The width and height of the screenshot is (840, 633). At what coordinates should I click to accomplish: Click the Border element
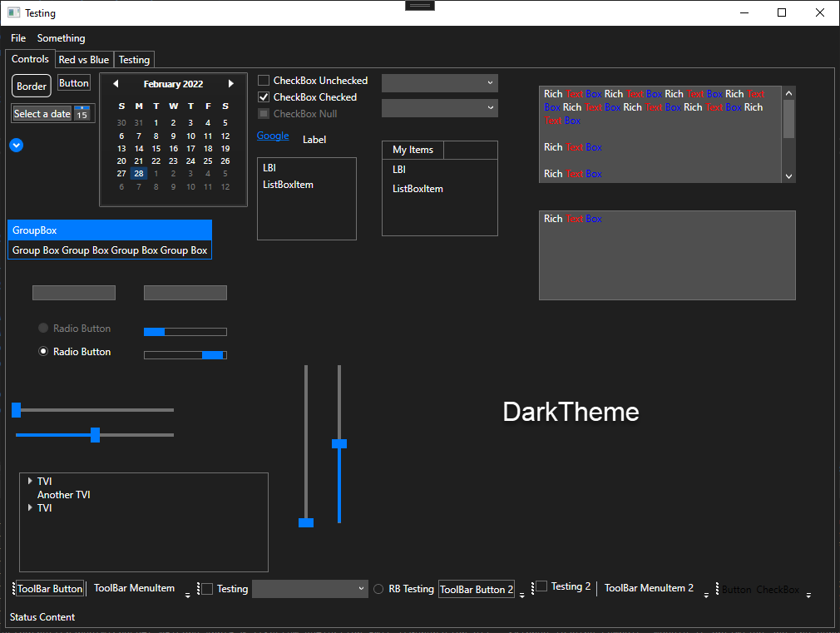click(32, 86)
